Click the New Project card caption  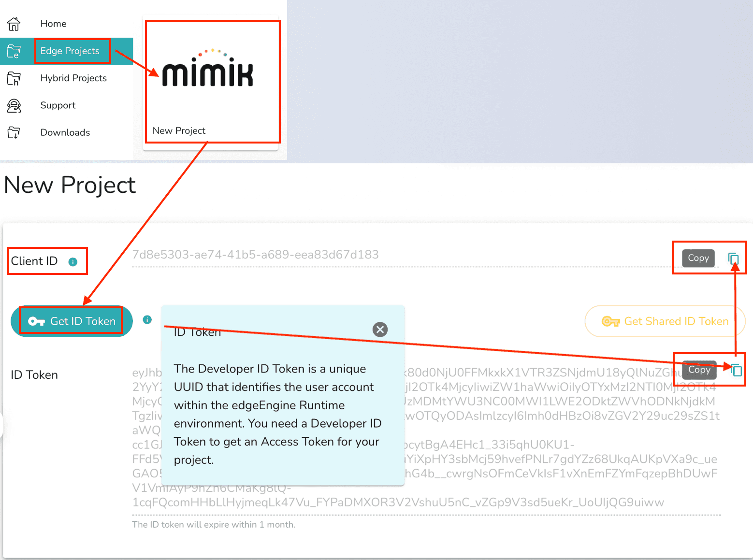[179, 130]
